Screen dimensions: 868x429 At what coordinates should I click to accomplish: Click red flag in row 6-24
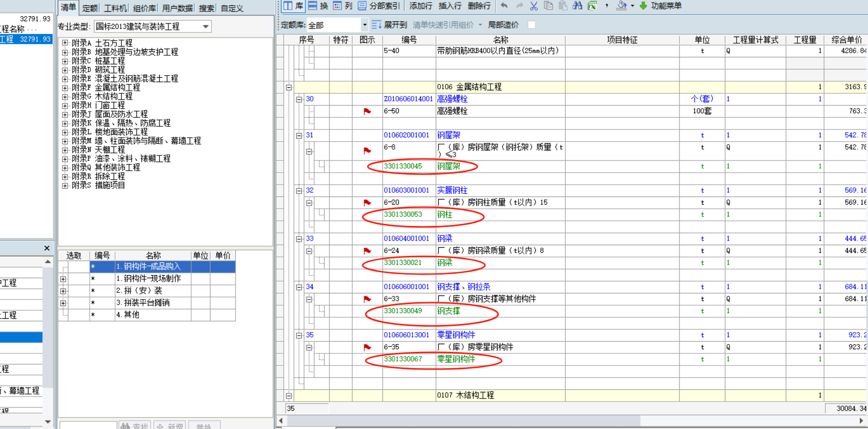tap(367, 251)
